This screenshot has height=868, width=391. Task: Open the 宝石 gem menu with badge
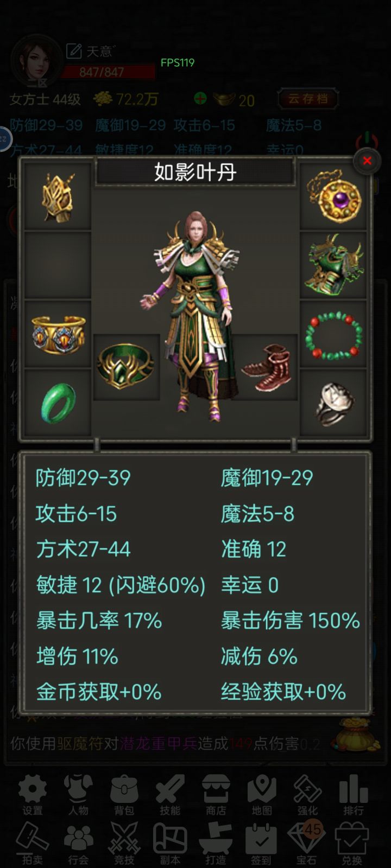pos(306,844)
